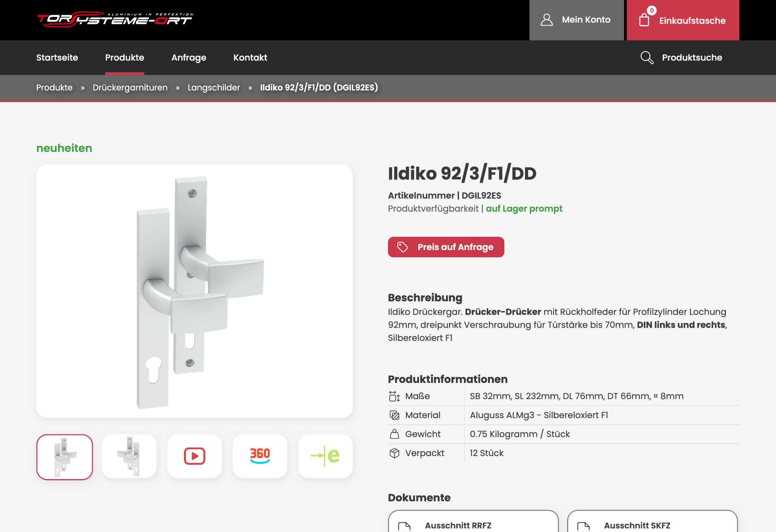Screen dimensions: 776x532
Task: Click the price tag icon
Action: [x=403, y=247]
